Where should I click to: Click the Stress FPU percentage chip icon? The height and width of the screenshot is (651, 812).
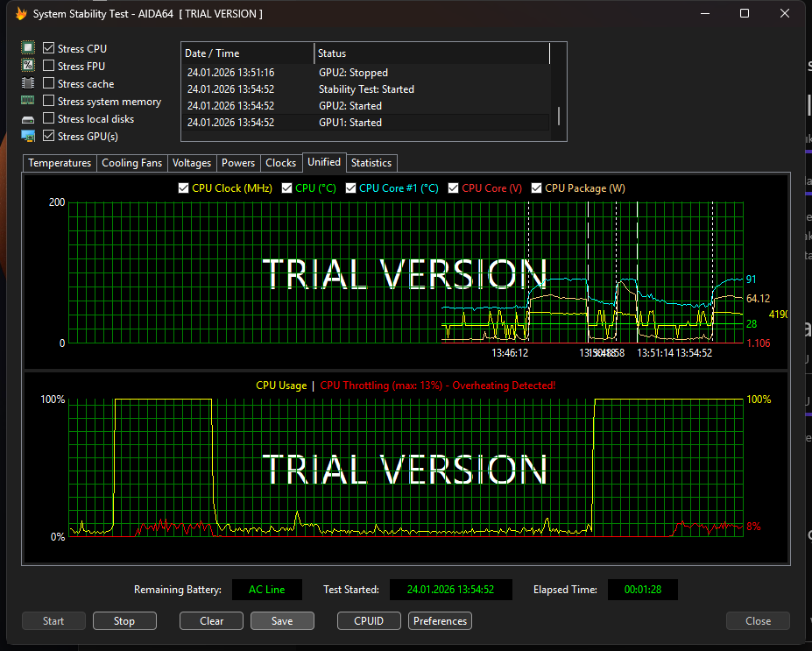coord(27,66)
